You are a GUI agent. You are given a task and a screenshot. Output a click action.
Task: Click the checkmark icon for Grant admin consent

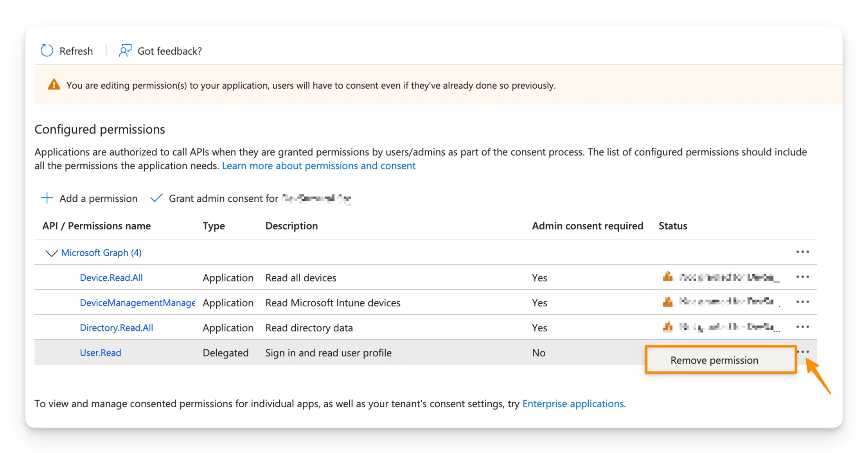[156, 198]
